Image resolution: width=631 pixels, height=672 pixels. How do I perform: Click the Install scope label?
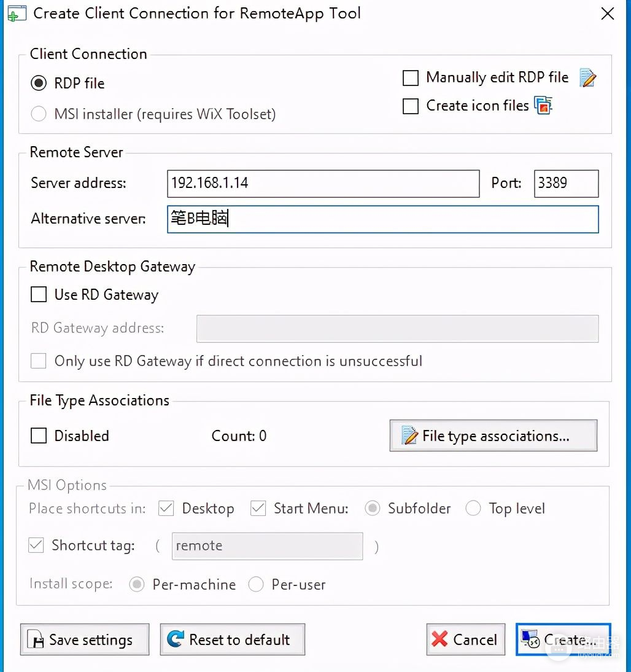click(x=71, y=584)
